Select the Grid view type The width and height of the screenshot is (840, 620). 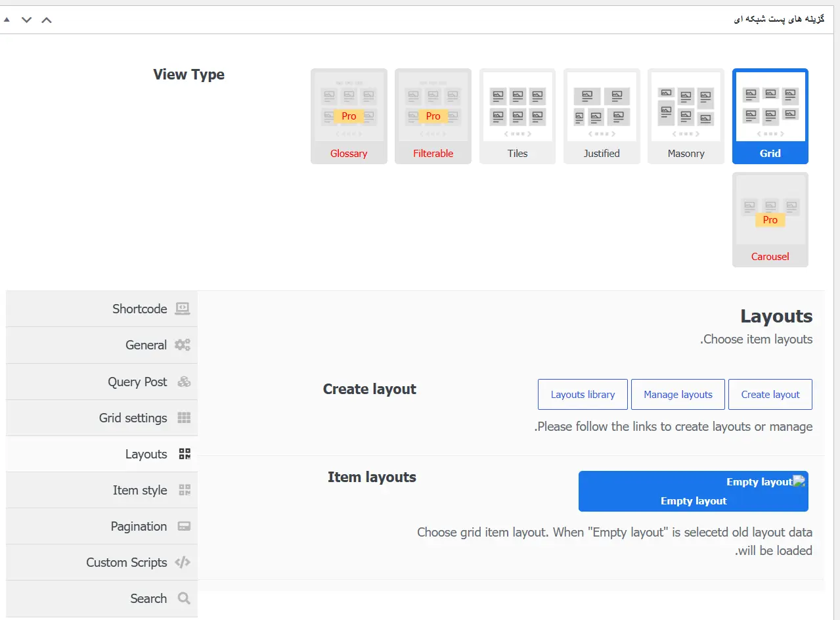[770, 116]
